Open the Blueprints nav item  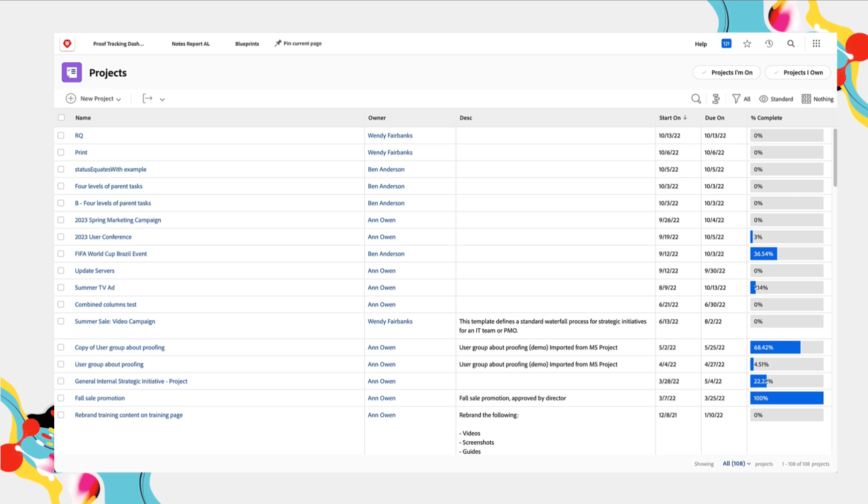click(247, 44)
